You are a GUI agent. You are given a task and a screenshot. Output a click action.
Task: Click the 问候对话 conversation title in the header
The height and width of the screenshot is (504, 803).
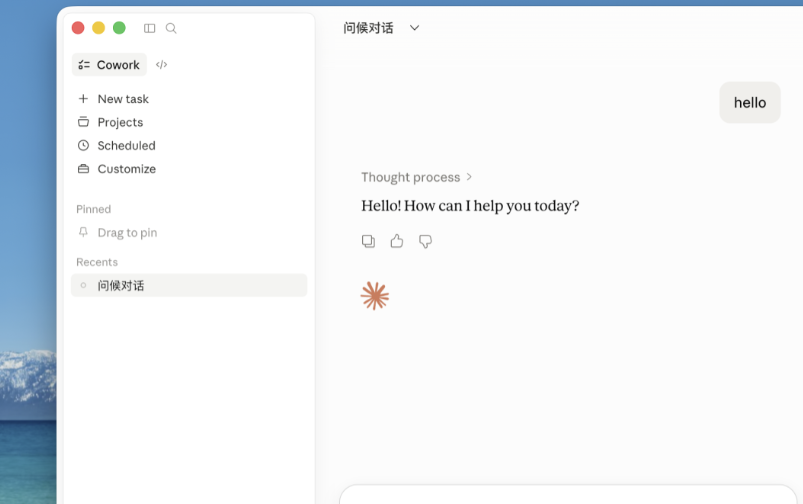click(x=368, y=28)
